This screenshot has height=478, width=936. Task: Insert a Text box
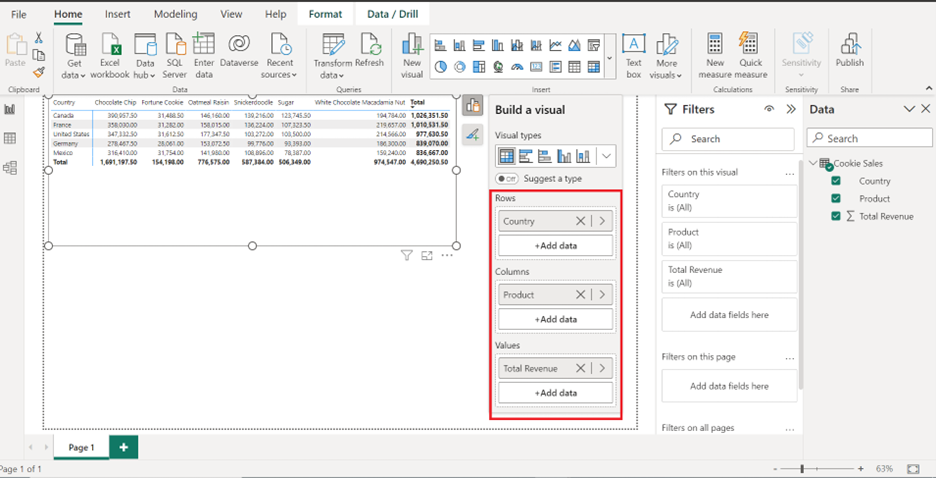tap(633, 56)
